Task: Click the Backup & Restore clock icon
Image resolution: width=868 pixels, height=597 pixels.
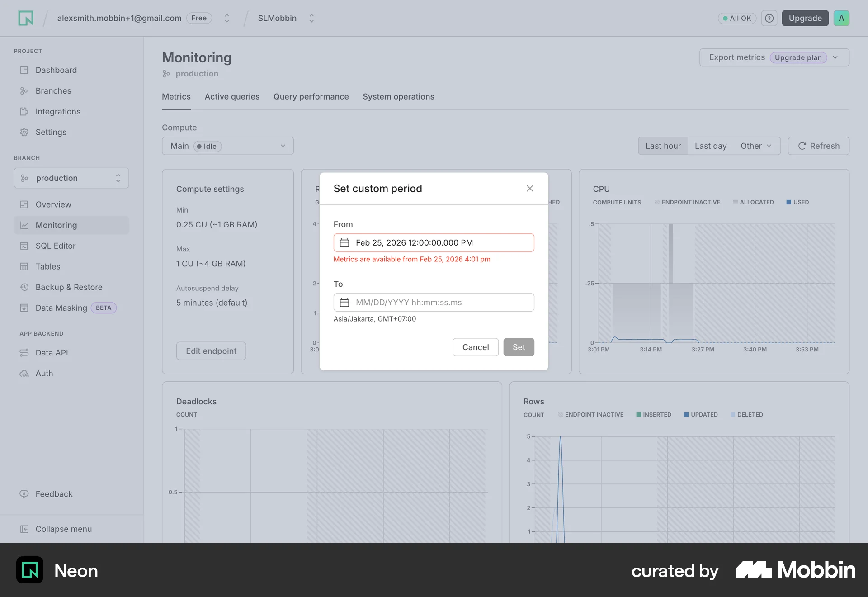Action: point(24,287)
